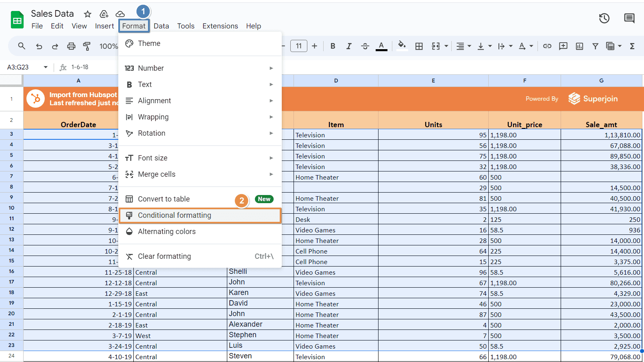Undo the last action
Viewport: 644px width, 362px height.
click(x=39, y=46)
